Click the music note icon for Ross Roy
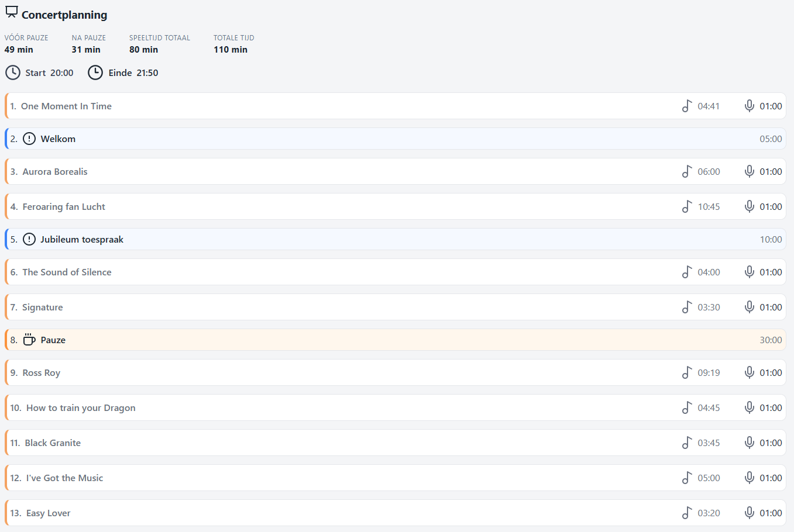Viewport: 794px width, 532px height. [x=687, y=372]
